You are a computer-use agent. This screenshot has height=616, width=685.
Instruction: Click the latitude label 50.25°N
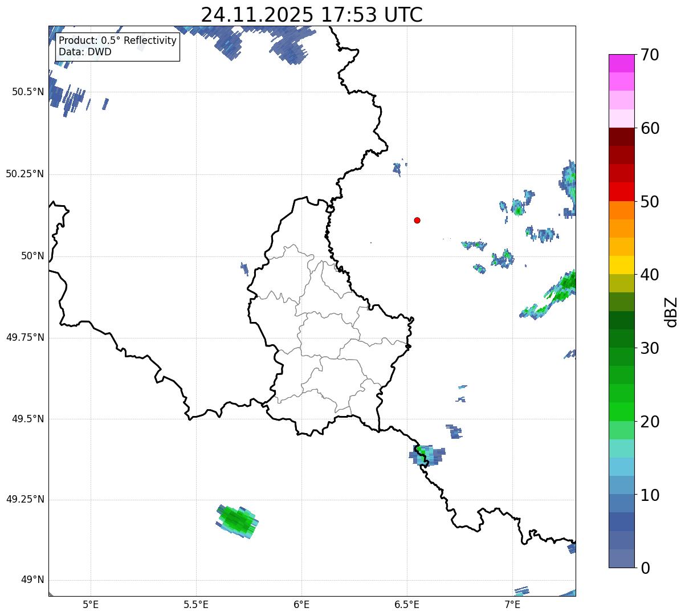coord(25,174)
